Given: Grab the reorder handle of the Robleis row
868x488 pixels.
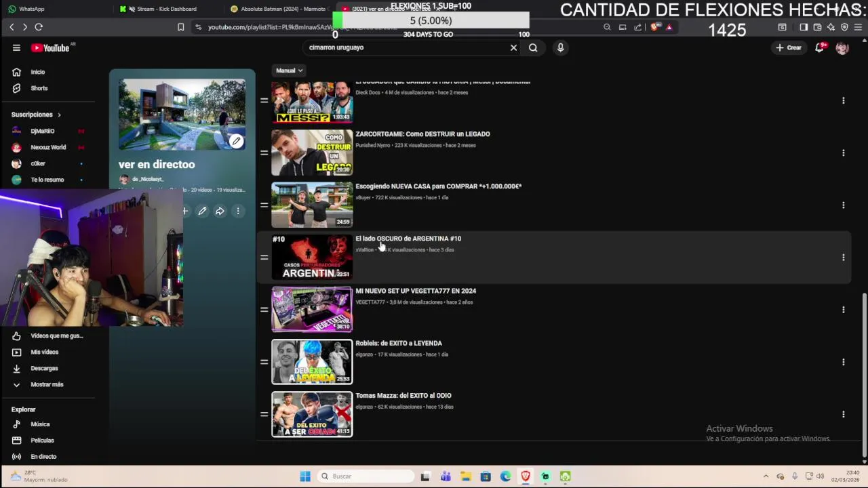Looking at the screenshot, I should (264, 362).
